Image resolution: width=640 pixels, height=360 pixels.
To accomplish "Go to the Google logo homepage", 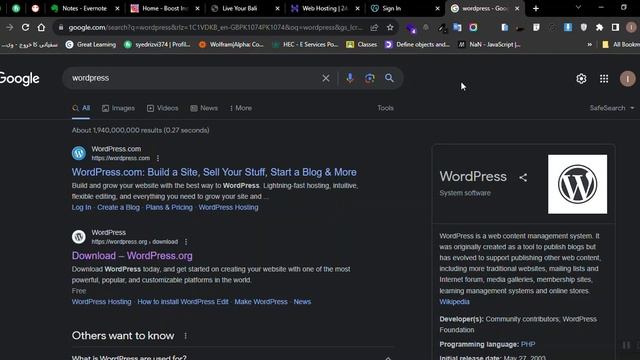I will 20,79.
